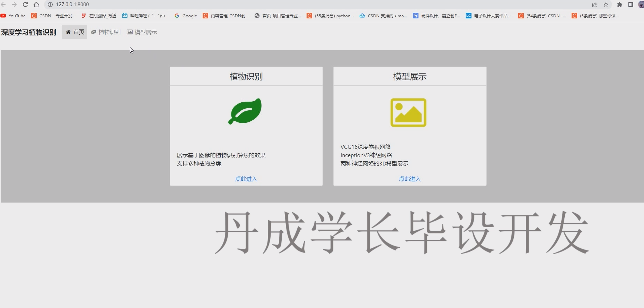The height and width of the screenshot is (308, 644).
Task: Click 点此进入 under 植物识别 card
Action: (x=246, y=179)
